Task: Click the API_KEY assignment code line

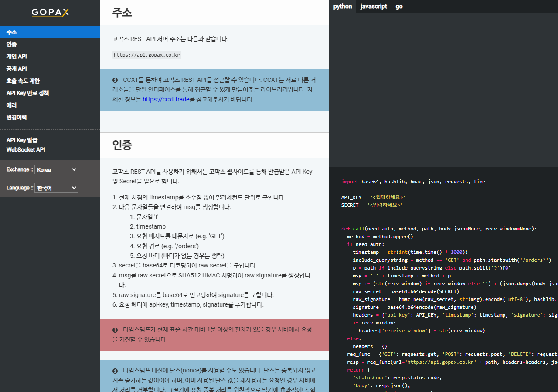Action: click(374, 197)
